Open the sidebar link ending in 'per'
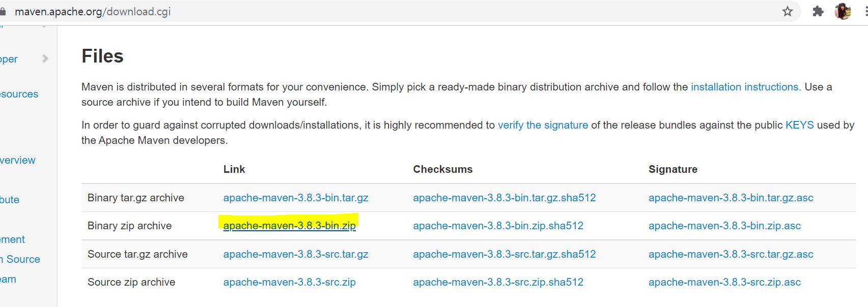This screenshot has height=307, width=868. coord(9,59)
